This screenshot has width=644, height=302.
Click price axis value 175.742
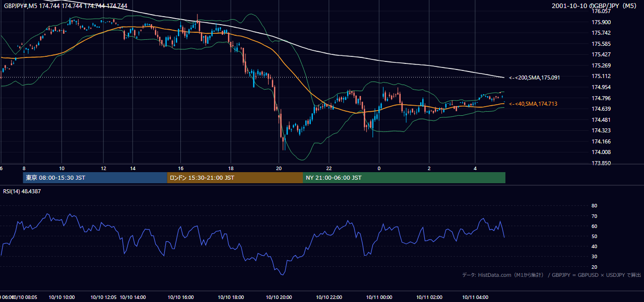point(601,33)
